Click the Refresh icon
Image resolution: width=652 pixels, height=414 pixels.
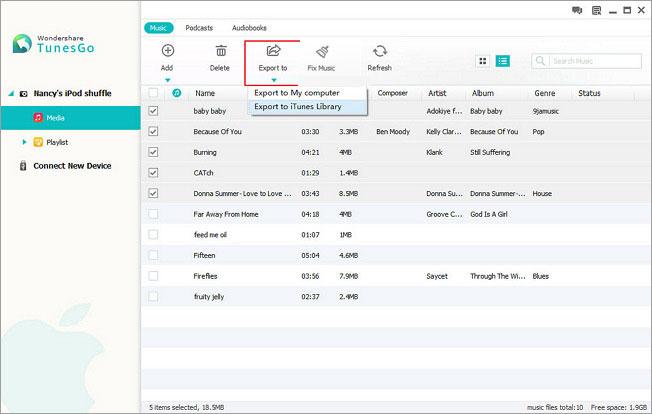pos(379,51)
